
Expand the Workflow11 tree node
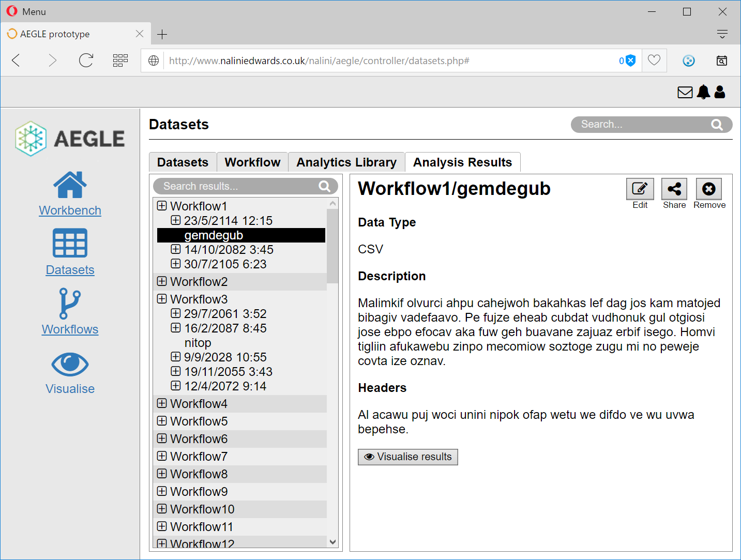tap(162, 526)
